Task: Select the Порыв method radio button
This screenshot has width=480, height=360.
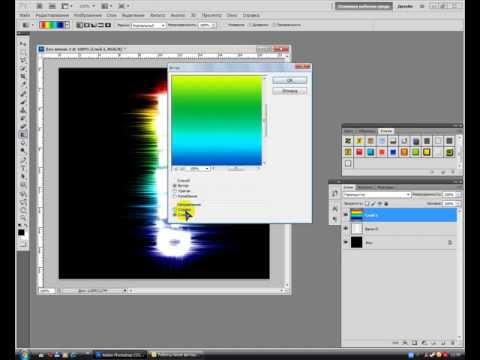Action: [175, 191]
